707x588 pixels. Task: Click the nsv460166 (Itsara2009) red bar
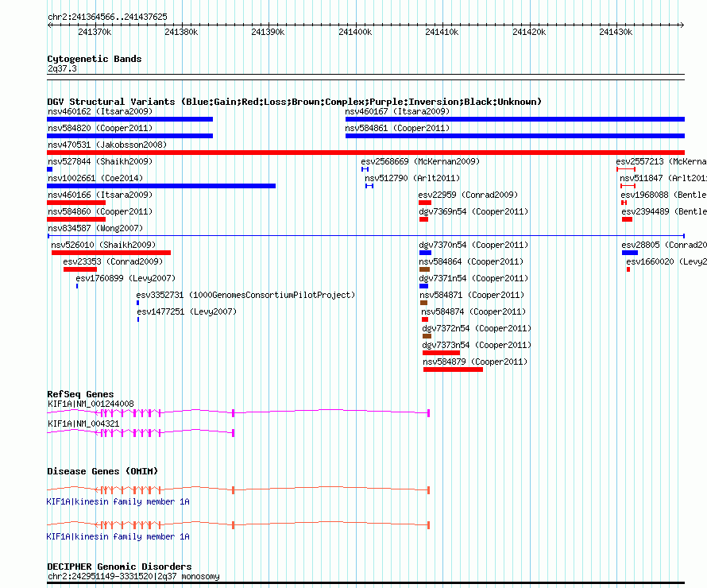coord(76,203)
